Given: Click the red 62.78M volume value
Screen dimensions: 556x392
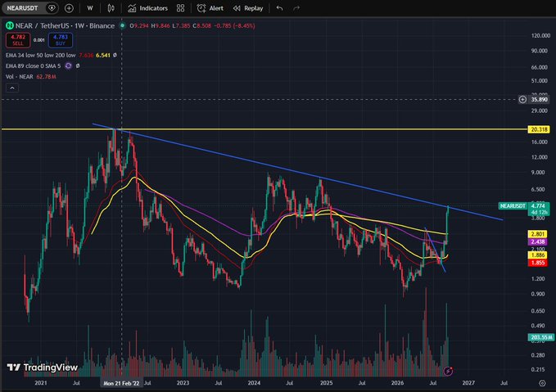Looking at the screenshot, I should [x=46, y=77].
